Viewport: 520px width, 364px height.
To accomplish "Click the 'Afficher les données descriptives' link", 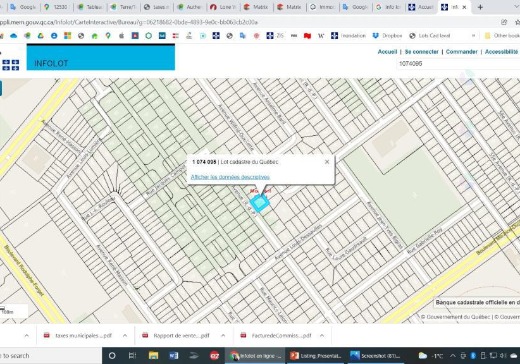I will tap(230, 177).
